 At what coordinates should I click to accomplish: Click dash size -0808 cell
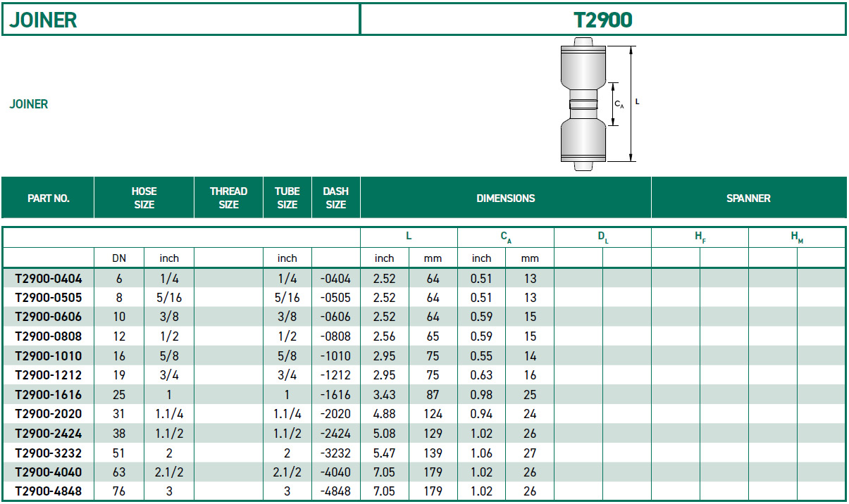click(335, 336)
